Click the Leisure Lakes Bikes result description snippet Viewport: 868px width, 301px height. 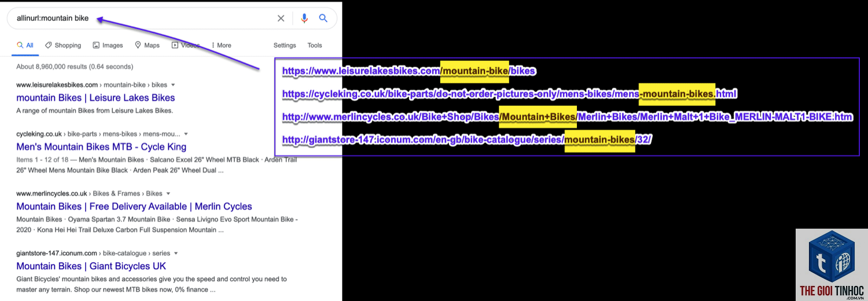[x=95, y=111]
